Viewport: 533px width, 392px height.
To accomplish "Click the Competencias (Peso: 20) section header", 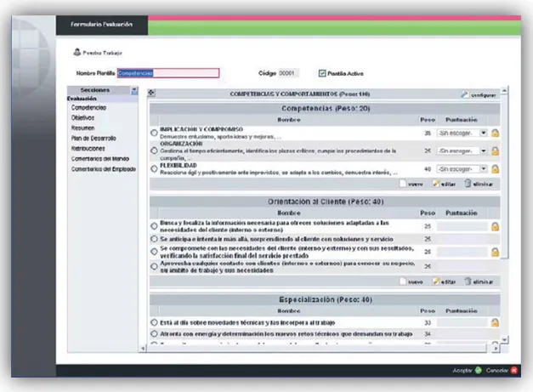I will [325, 109].
